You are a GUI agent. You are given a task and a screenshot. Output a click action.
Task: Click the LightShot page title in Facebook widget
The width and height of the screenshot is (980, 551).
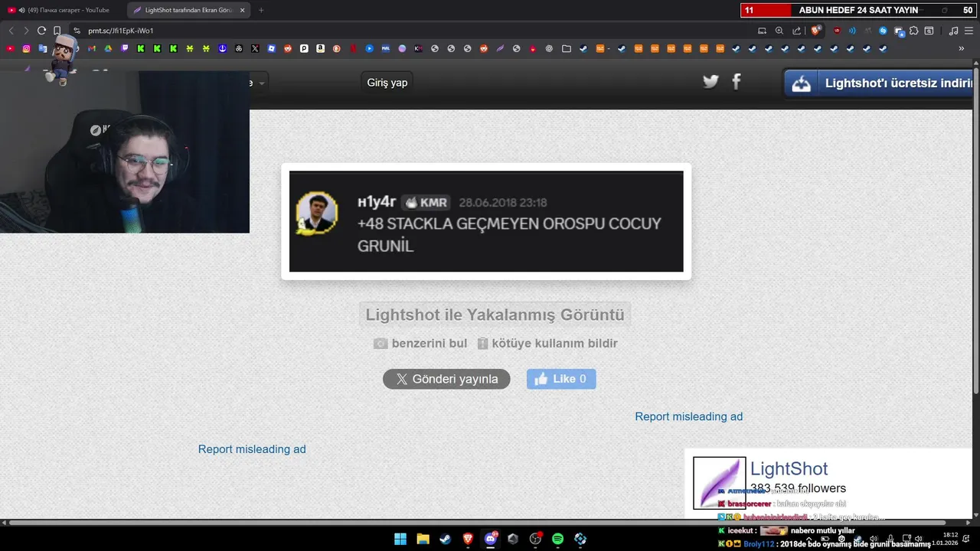coord(789,469)
